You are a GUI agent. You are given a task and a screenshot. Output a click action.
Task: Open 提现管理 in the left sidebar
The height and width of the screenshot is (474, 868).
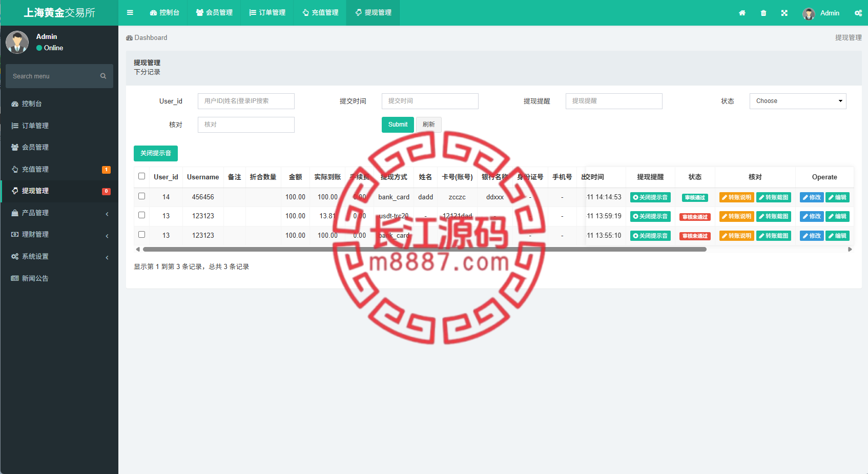59,191
